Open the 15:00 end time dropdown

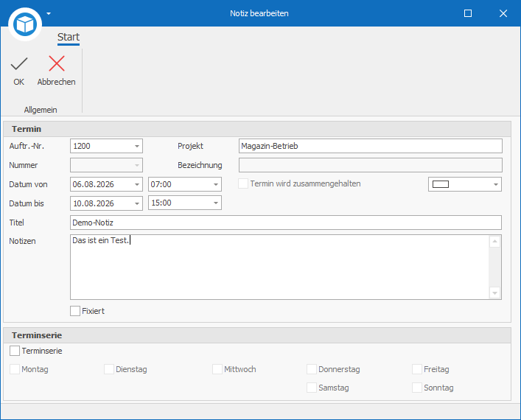[x=216, y=203]
